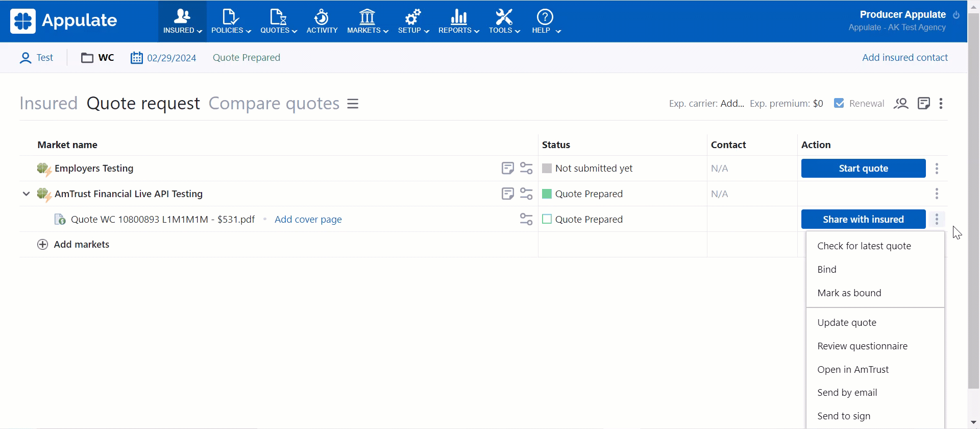
Task: Click the Start quote button
Action: (x=863, y=169)
